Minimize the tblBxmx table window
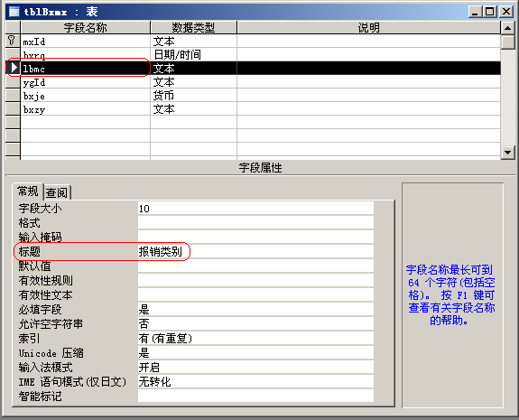The image size is (519, 420). point(476,12)
